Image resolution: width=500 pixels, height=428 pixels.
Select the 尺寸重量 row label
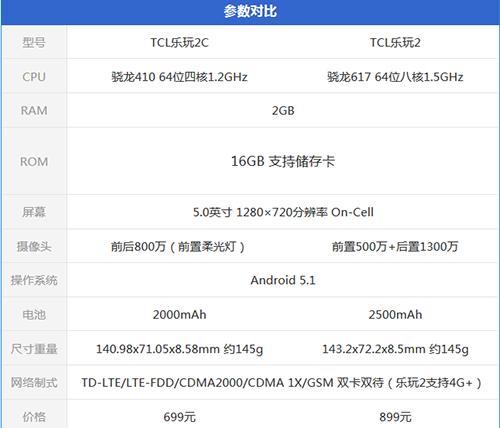[34, 349]
